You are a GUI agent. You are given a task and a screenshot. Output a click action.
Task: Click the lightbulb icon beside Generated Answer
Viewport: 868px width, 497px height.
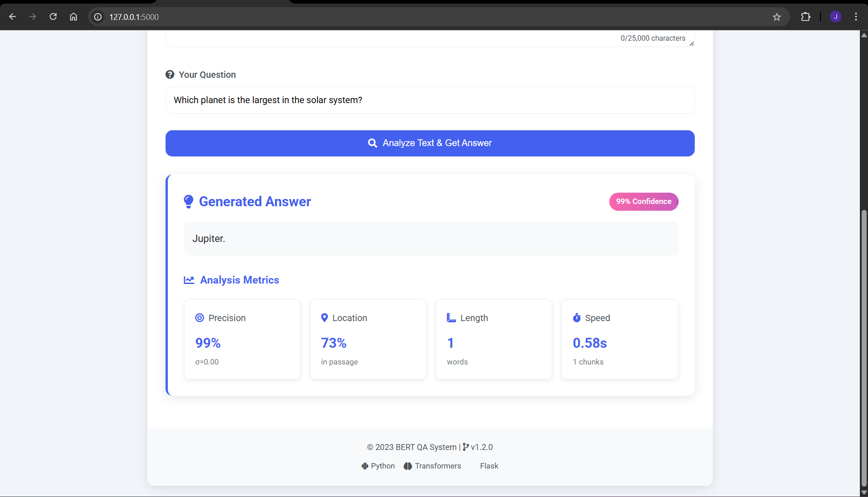click(x=189, y=202)
